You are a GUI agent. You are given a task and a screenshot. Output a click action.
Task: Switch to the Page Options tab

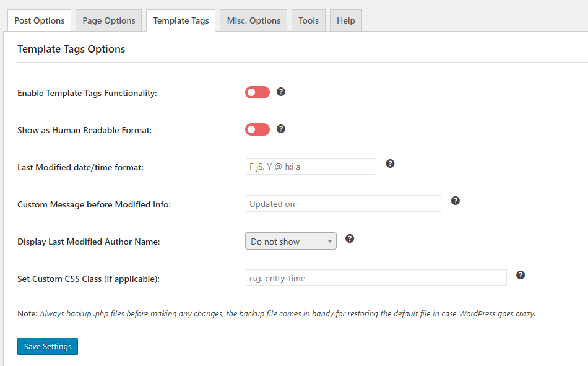(x=109, y=20)
